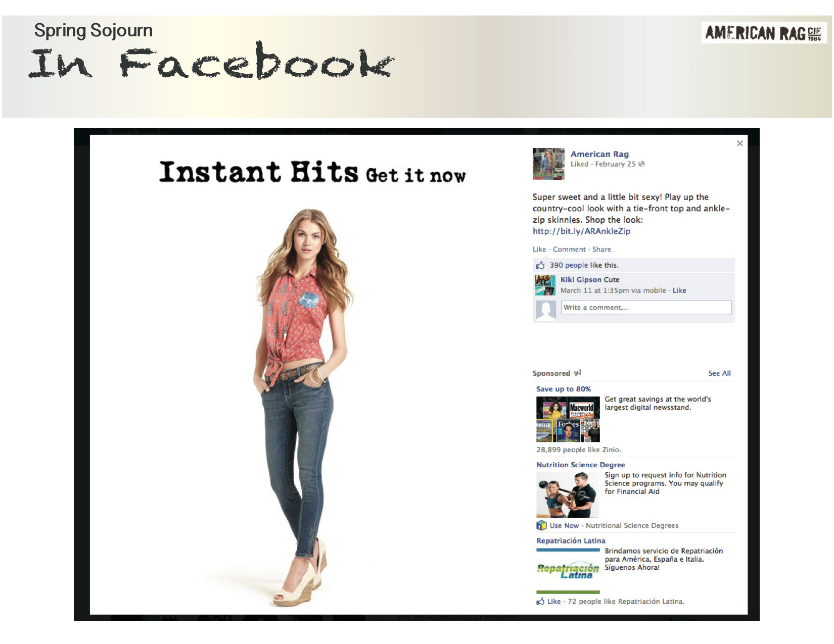
Task: Click the February 25 post date
Action: point(615,164)
